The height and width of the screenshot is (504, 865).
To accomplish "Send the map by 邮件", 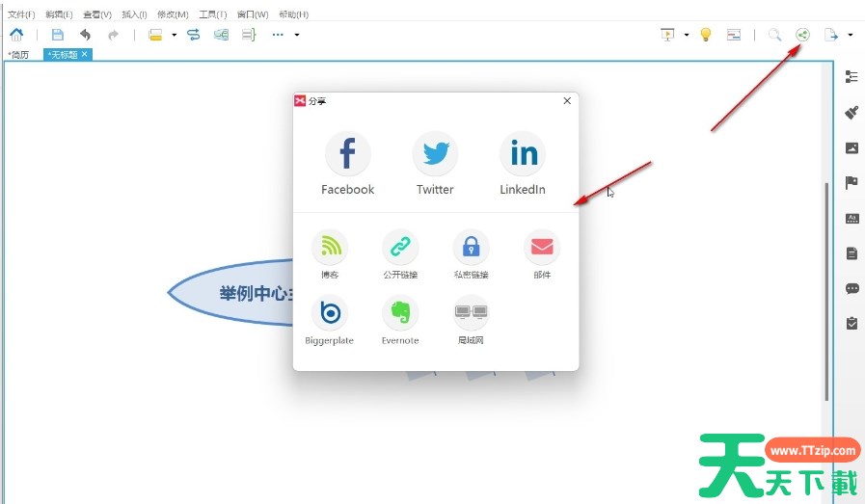I will coord(542,248).
